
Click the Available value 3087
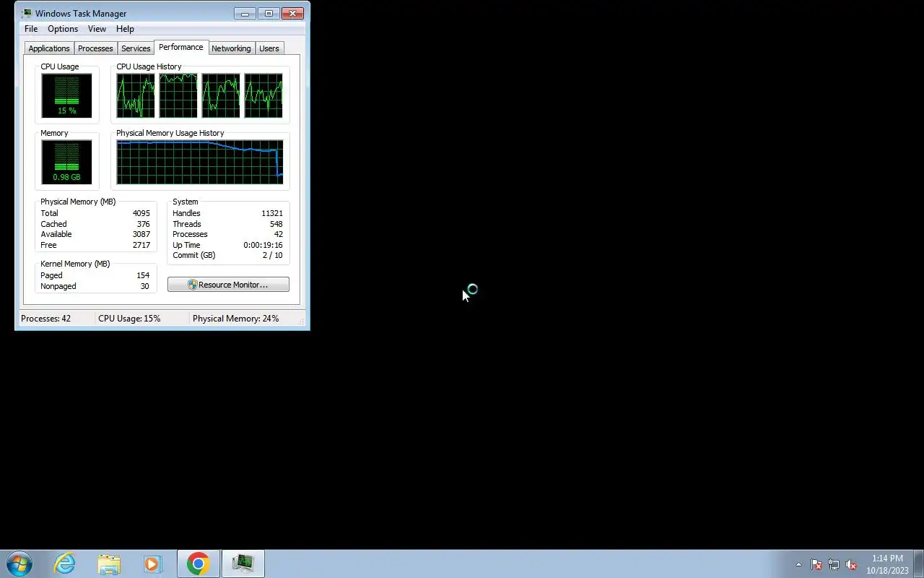pos(141,234)
